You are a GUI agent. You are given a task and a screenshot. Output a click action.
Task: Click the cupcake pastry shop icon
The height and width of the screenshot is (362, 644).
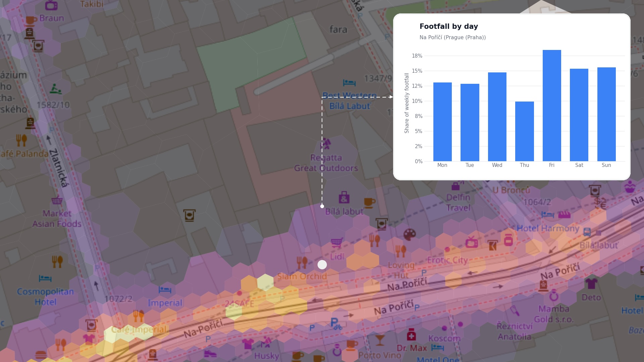point(630,187)
